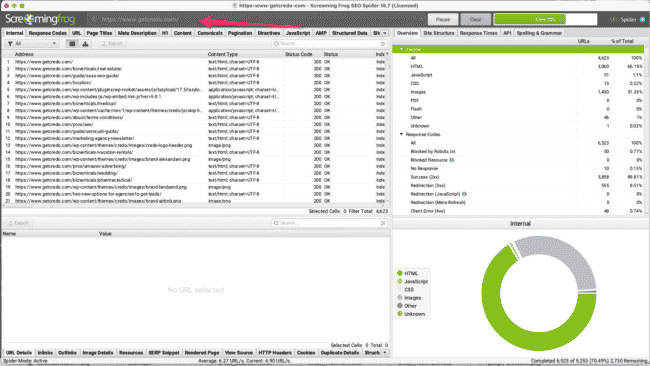650x366 pixels.
Task: Open the AMP tab
Action: pos(321,33)
